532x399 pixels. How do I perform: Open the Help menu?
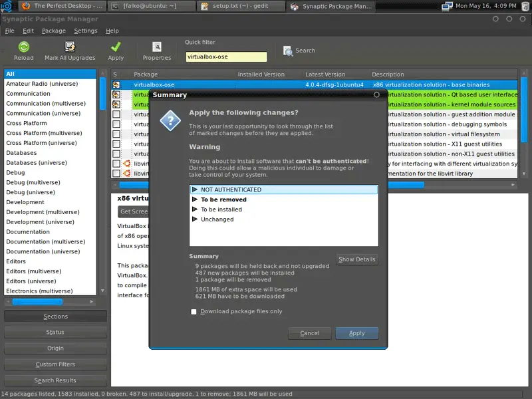[112, 31]
